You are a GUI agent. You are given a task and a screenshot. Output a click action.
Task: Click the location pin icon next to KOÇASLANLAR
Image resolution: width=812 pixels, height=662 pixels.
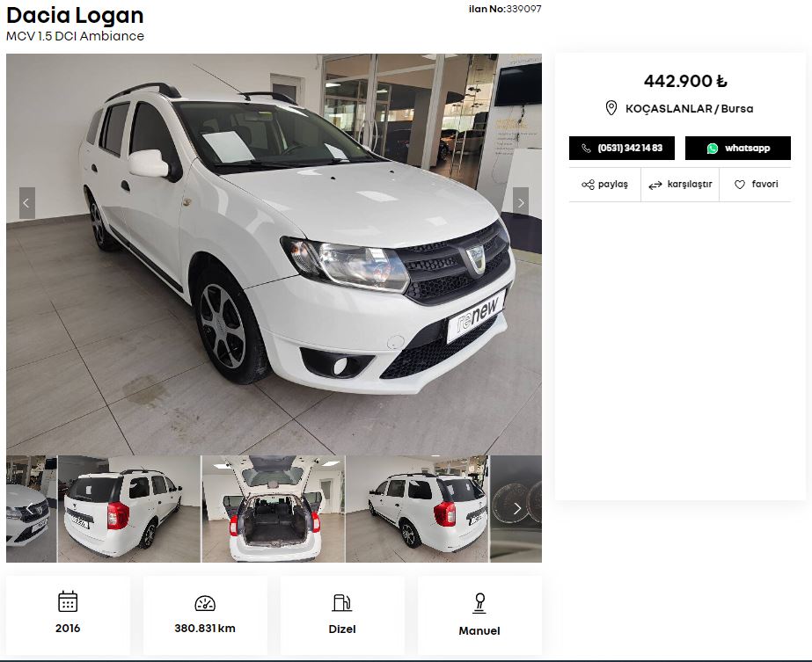611,108
